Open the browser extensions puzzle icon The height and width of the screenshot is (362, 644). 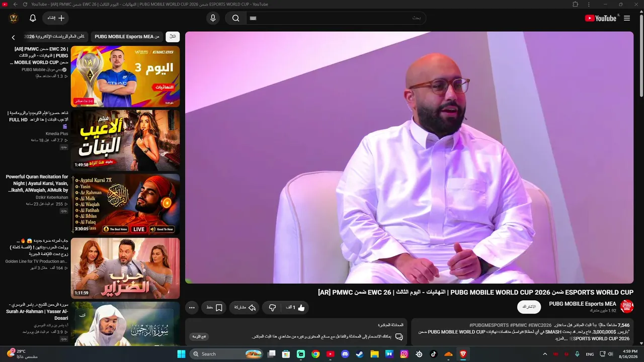pyautogui.click(x=576, y=4)
